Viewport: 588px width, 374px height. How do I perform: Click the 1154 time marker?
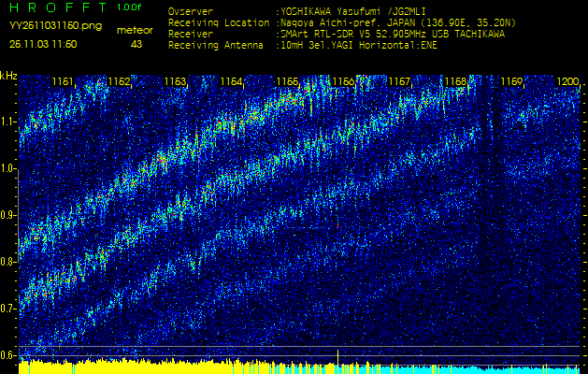[x=232, y=81]
